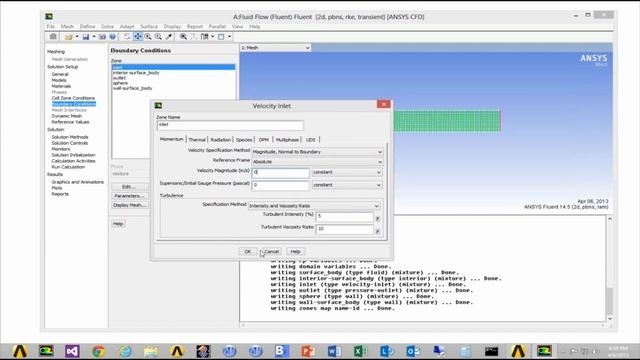The image size is (640, 360).
Task: Open Visual Studio from the taskbar
Action: [72, 351]
